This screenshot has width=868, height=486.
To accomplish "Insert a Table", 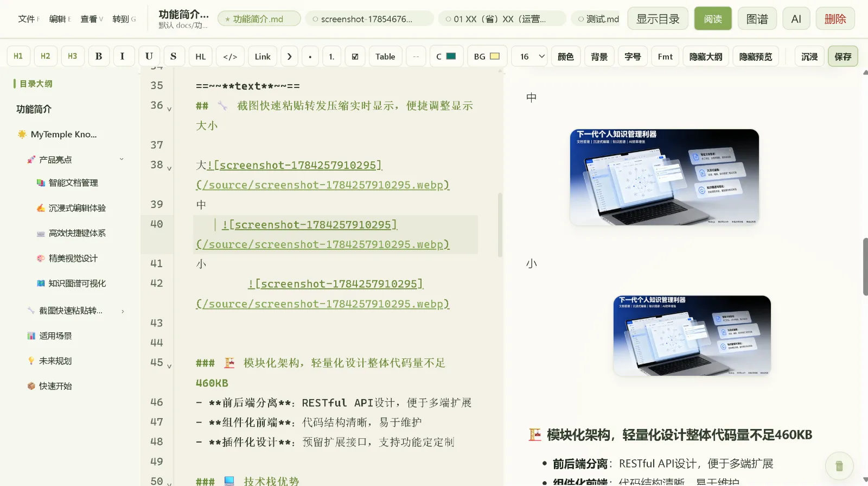I will click(385, 56).
